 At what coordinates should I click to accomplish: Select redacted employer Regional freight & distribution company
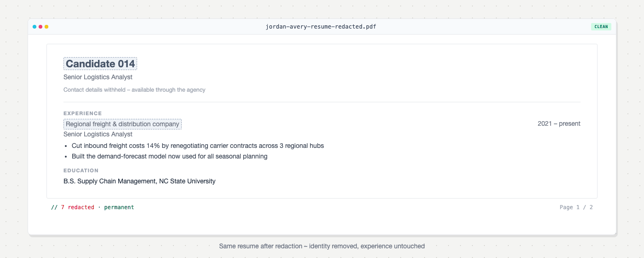pyautogui.click(x=122, y=124)
